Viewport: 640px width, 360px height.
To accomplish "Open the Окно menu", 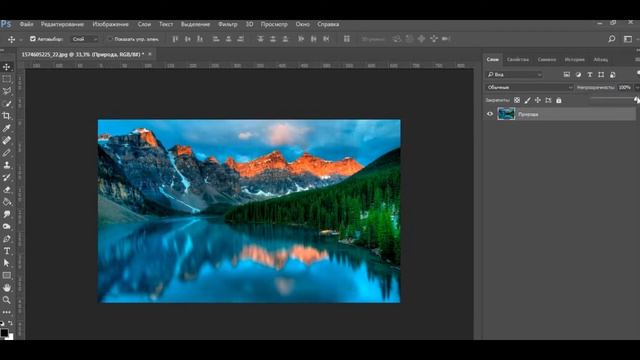I will coord(302,24).
